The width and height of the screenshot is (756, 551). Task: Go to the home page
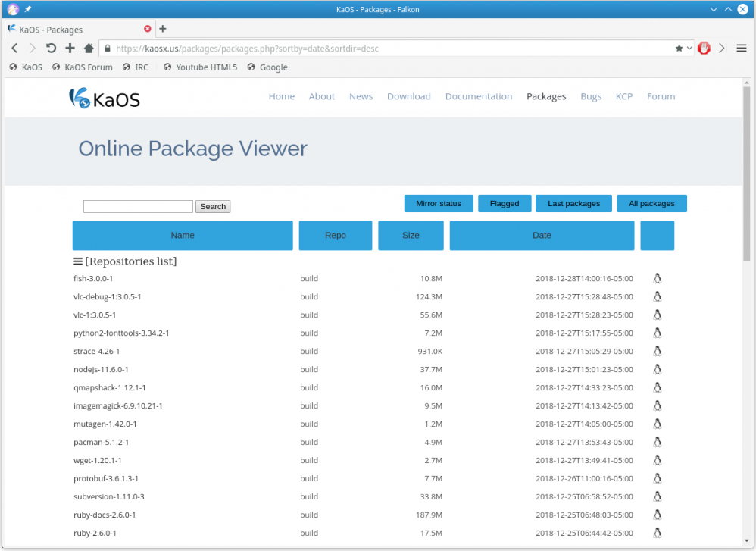click(x=89, y=49)
